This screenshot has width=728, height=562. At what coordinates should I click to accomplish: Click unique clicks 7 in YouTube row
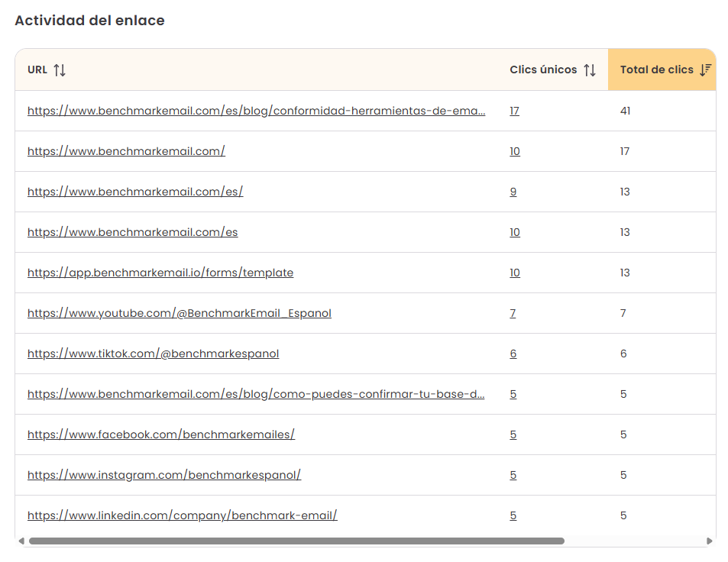(x=513, y=313)
